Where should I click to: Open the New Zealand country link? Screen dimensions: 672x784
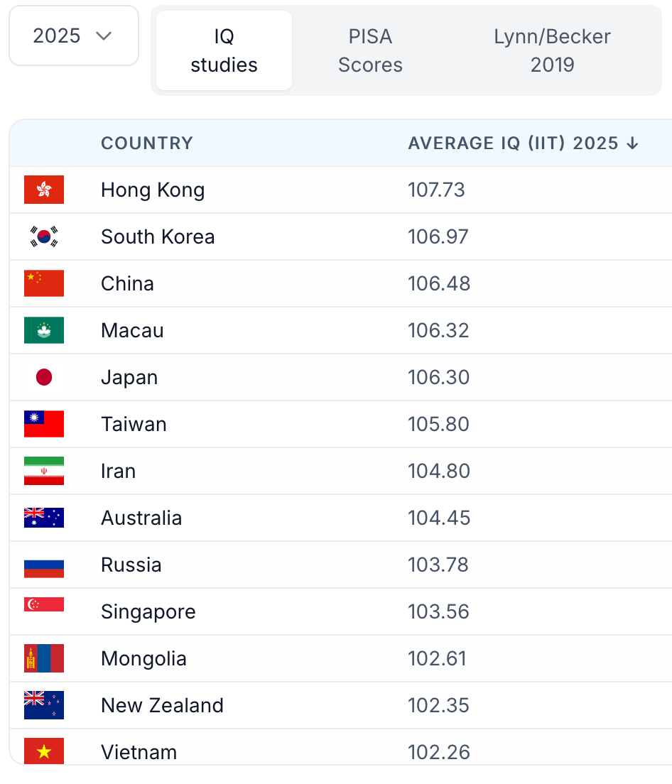pyautogui.click(x=162, y=705)
